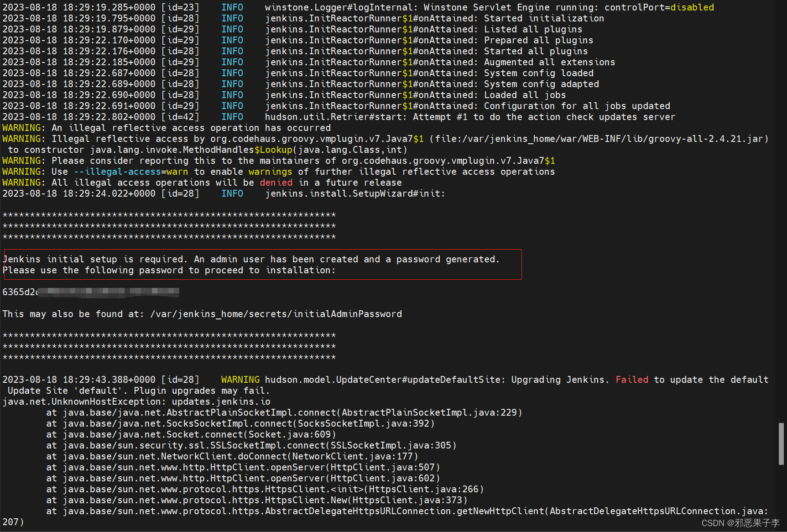
Task: Click the text 'Winstone Servlet Engine running: controlPort=disabled'
Action: [x=569, y=7]
